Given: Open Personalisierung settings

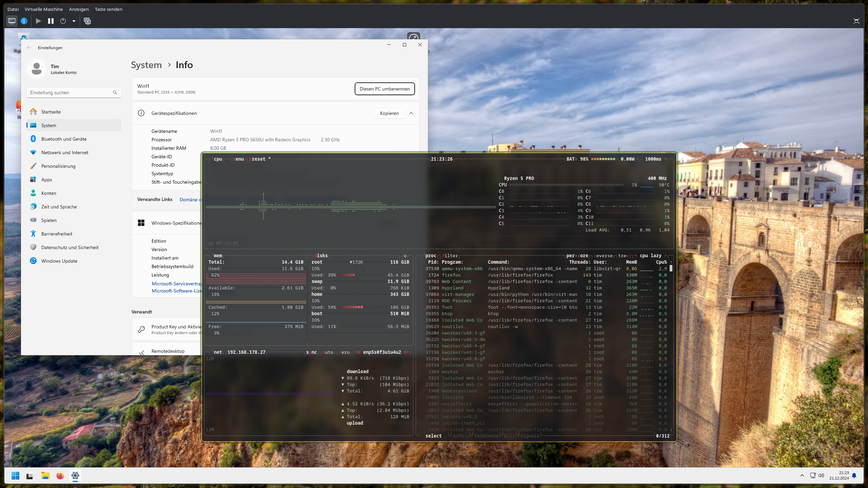Looking at the screenshot, I should click(x=74, y=166).
